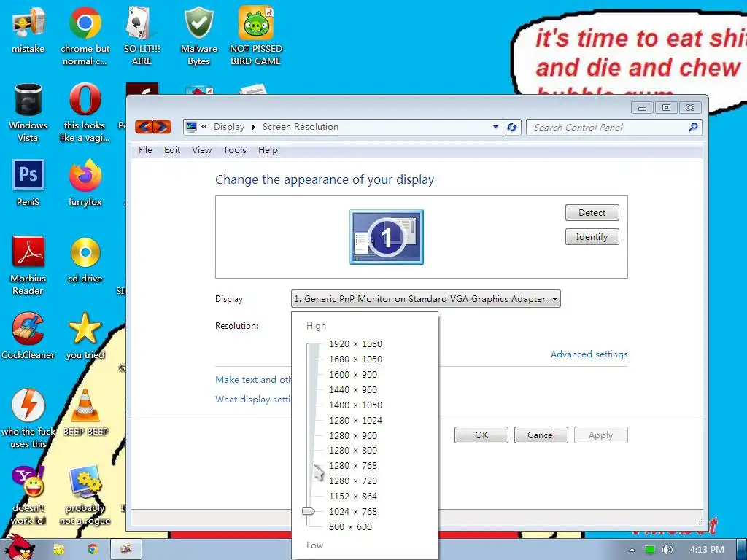Click the green tray icon
Image resolution: width=747 pixels, height=560 pixels.
(x=650, y=550)
